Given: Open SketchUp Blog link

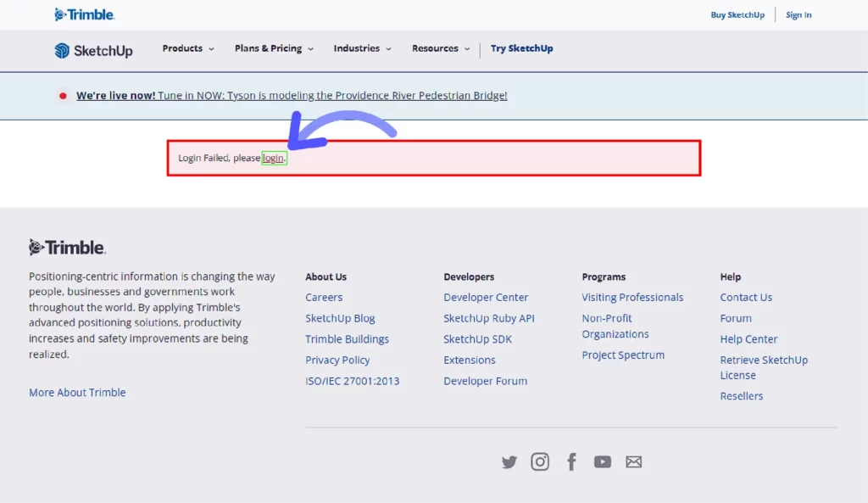Looking at the screenshot, I should point(340,318).
